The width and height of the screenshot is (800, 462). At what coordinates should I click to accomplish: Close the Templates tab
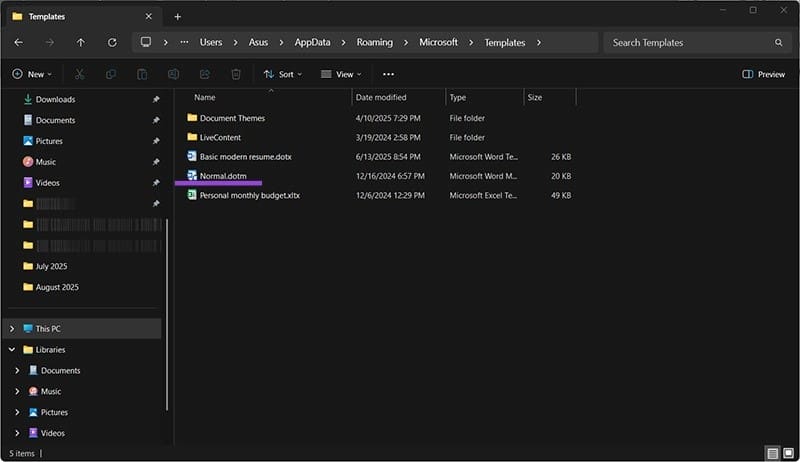point(148,16)
